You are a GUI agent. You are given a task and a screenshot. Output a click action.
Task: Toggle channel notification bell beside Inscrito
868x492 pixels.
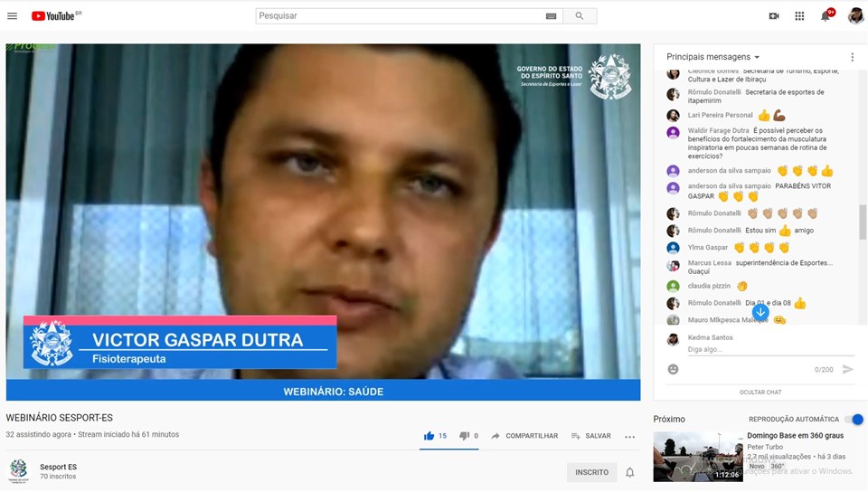click(x=630, y=472)
